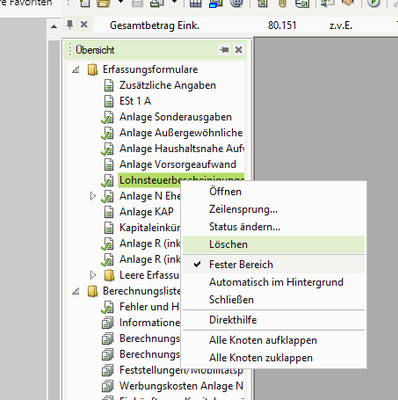This screenshot has height=400, width=398.
Task: Collapse the Berechnungsliste tree node
Action: click(76, 291)
